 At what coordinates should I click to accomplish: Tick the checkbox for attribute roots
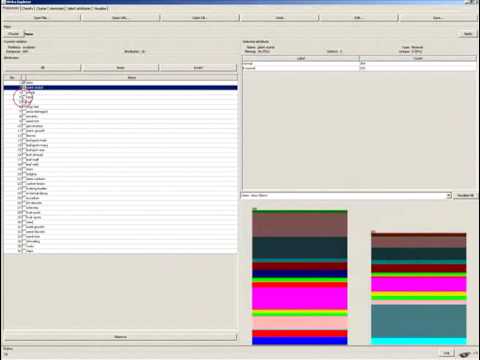(23, 246)
